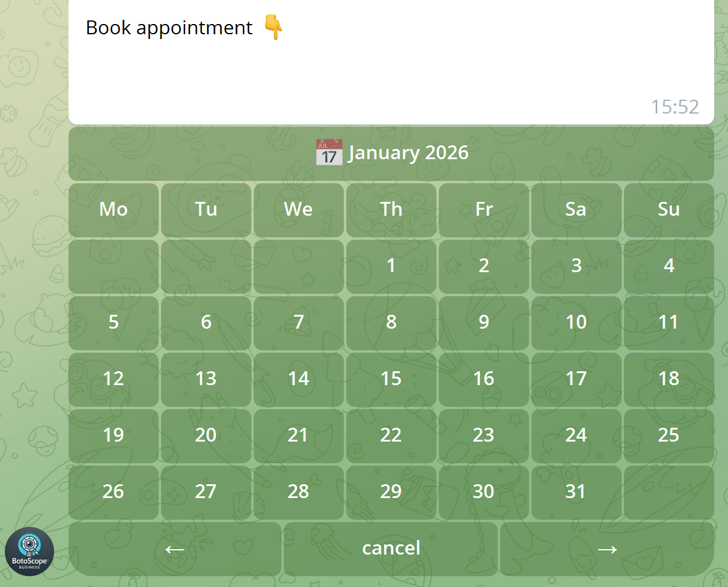Pick Sunday January 4
The height and width of the screenshot is (587, 728).
(x=668, y=265)
